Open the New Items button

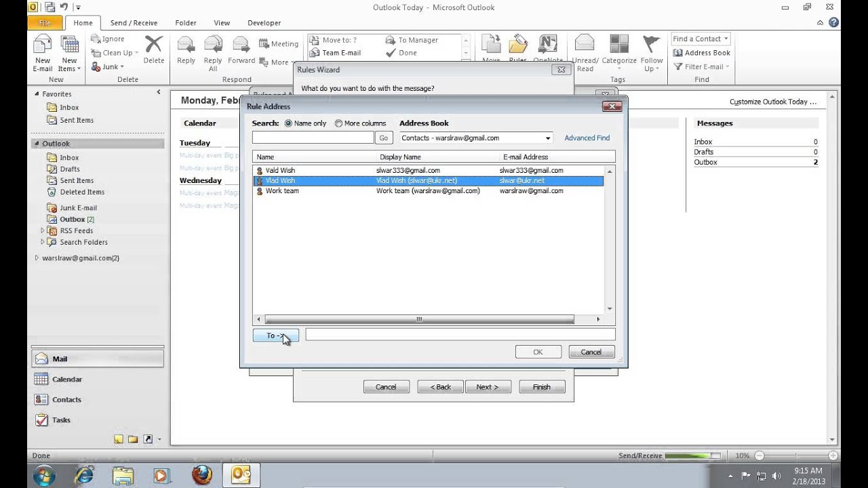[69, 54]
